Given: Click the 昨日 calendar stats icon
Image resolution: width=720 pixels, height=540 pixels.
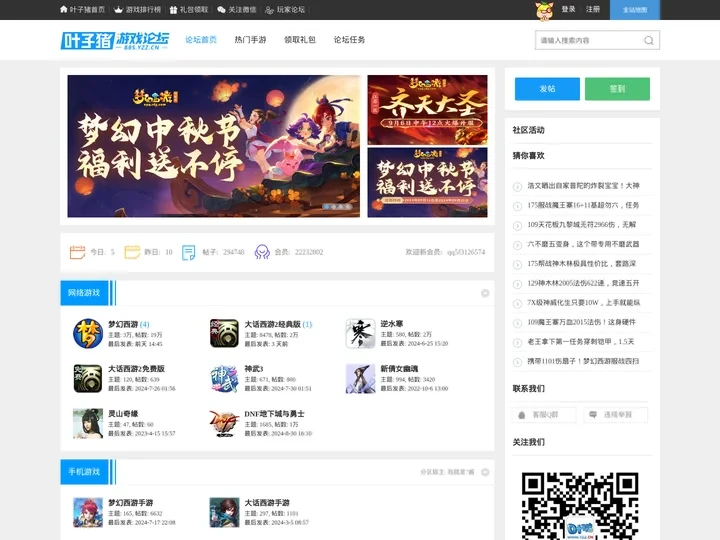Looking at the screenshot, I should point(132,252).
